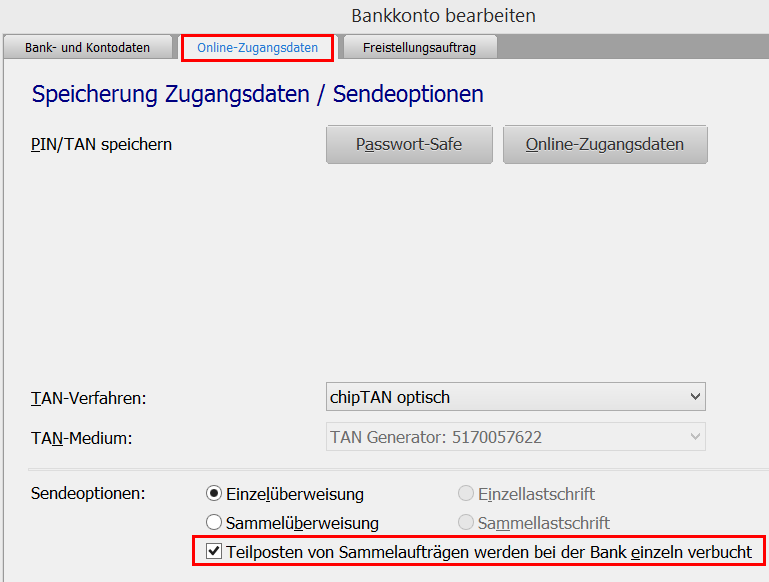
Task: Switch to the Bank- und Kontodaten tab
Action: point(87,47)
